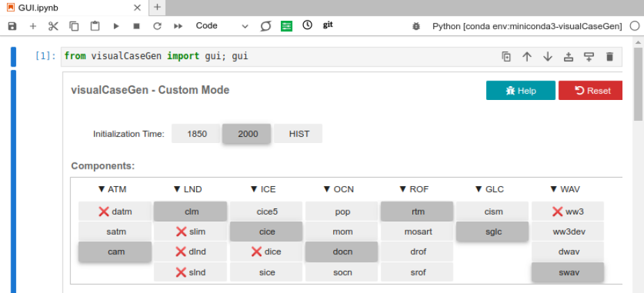Open the git toolbar button

pyautogui.click(x=328, y=25)
